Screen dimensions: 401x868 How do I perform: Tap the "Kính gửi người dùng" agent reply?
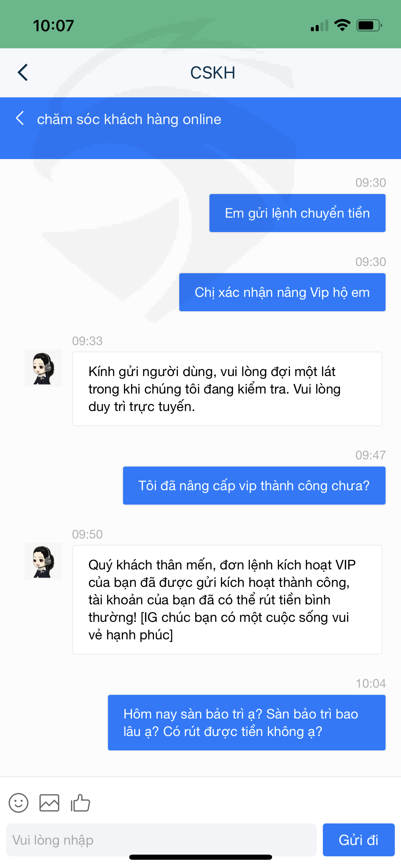(x=227, y=389)
